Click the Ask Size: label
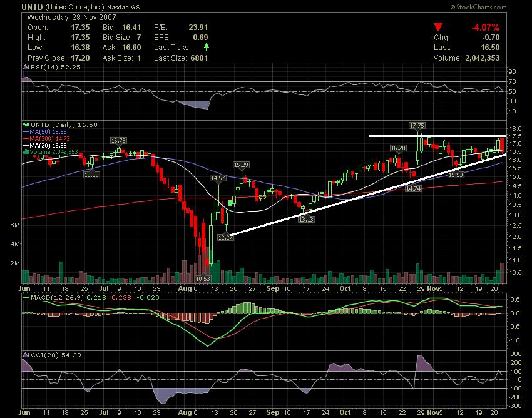 [117, 58]
